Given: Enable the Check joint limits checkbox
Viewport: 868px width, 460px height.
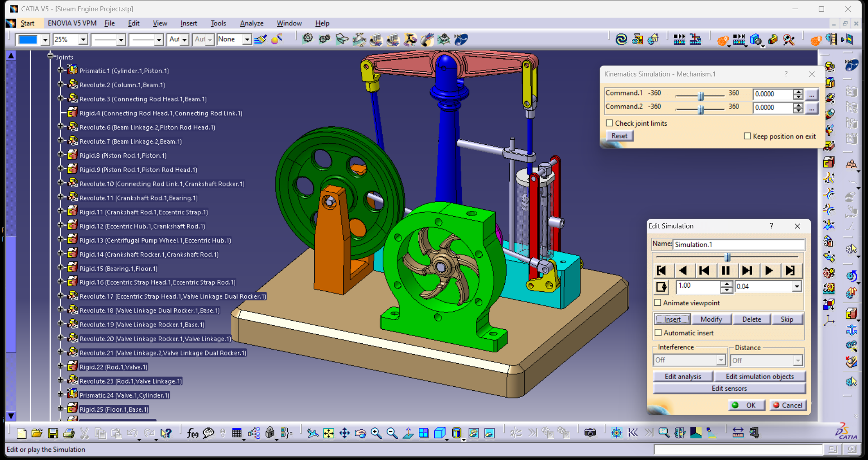Looking at the screenshot, I should tap(609, 123).
